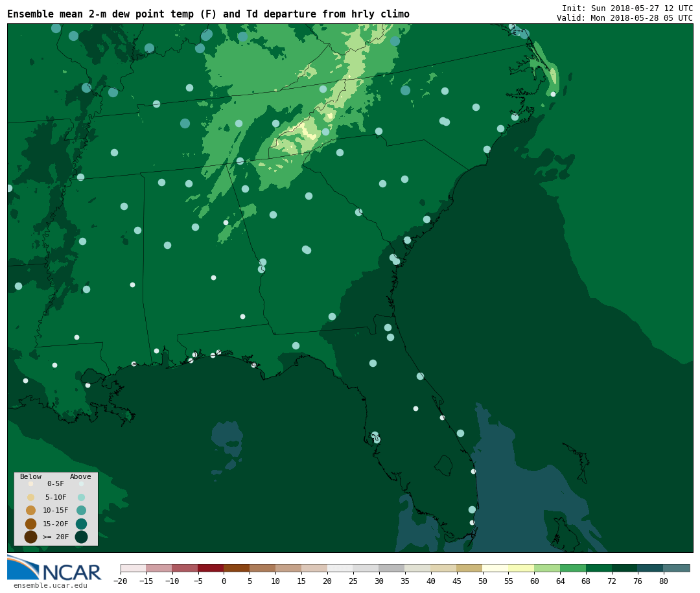The height and width of the screenshot is (593, 700).
Task: Click the 45 to 50 tan colorbar segment
Action: tap(469, 568)
